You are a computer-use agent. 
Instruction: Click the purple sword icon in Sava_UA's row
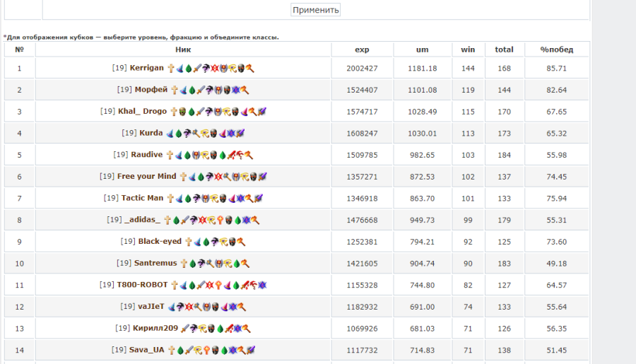coord(251,350)
